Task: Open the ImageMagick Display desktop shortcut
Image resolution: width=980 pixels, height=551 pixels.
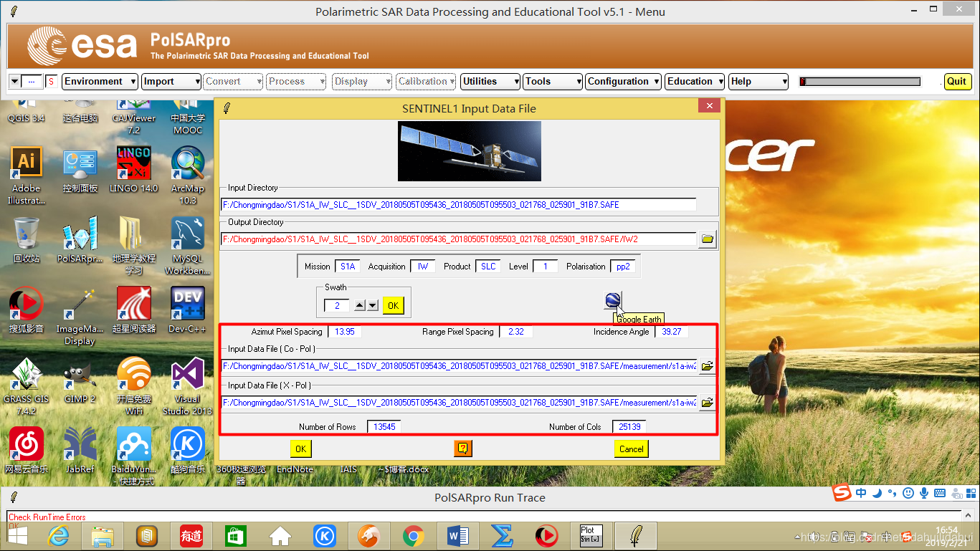Action: 80,317
